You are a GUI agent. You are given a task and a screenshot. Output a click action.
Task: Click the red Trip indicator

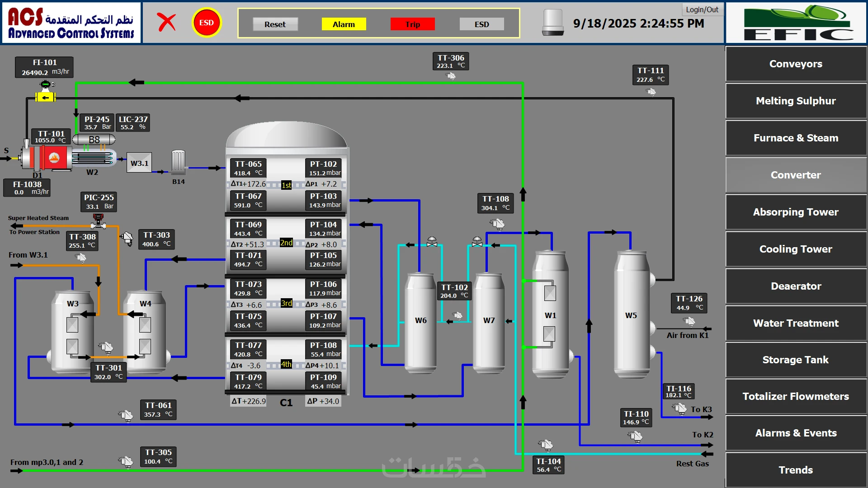[x=412, y=24]
